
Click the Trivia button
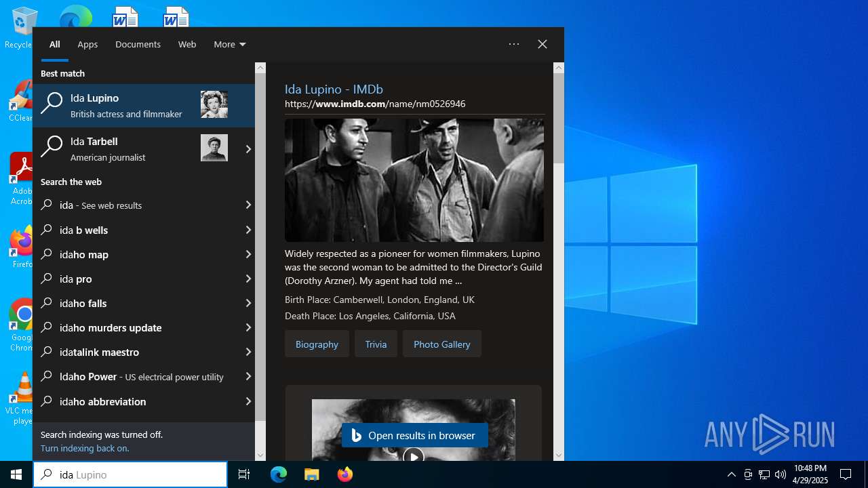(x=376, y=344)
